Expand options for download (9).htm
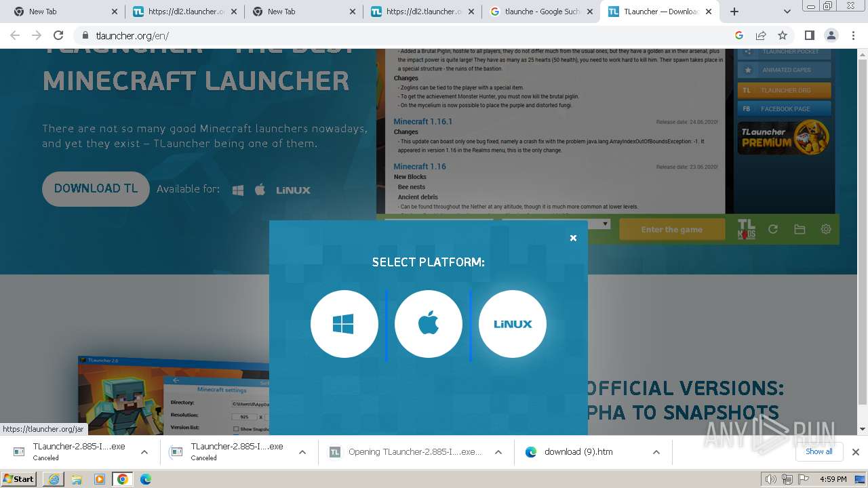 656,452
